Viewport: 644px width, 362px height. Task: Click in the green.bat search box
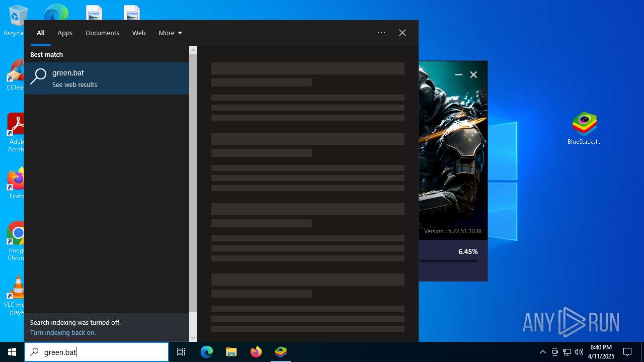click(97, 352)
